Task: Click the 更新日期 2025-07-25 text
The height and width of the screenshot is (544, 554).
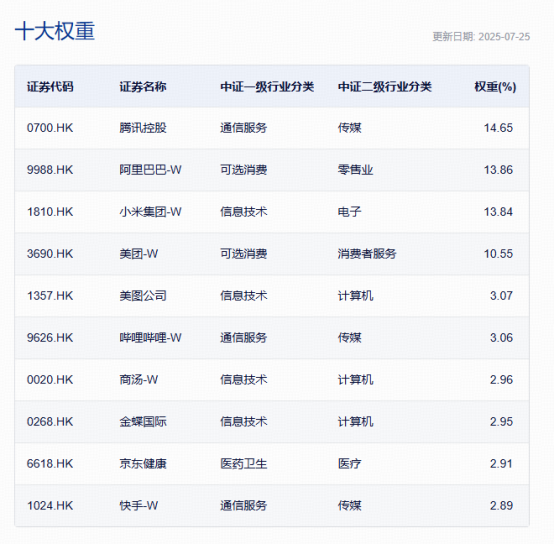Action: pyautogui.click(x=481, y=37)
